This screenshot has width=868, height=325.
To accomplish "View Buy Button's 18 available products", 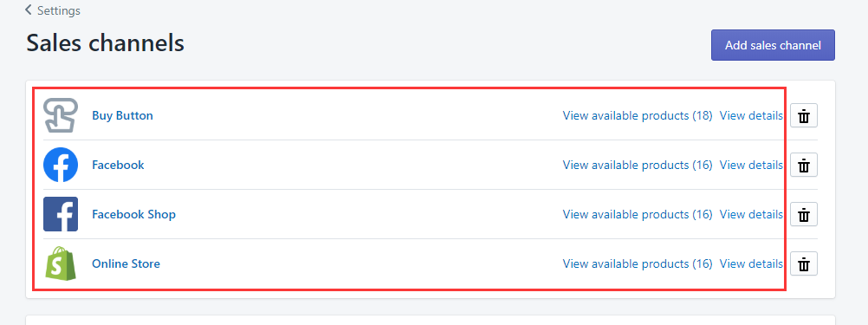I will click(x=638, y=116).
